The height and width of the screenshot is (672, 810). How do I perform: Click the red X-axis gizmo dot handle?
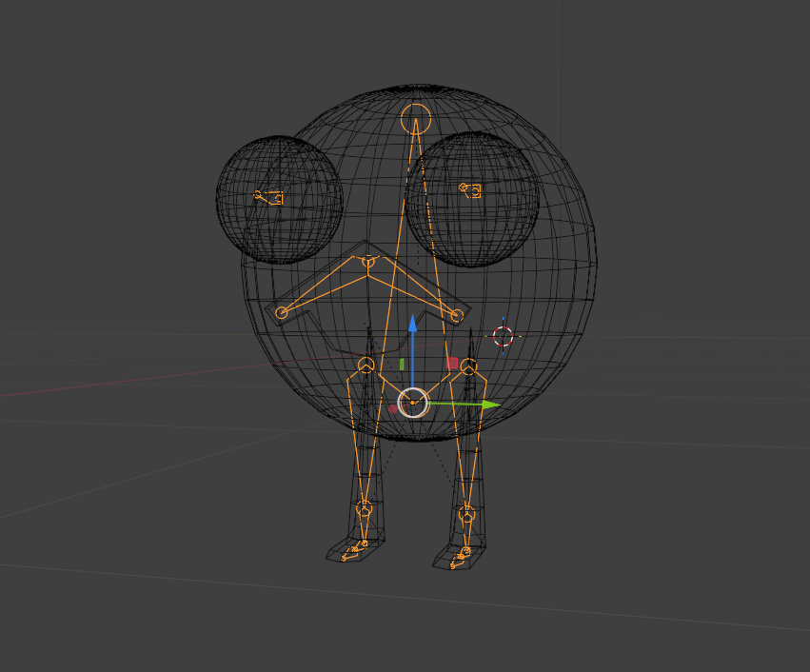(x=392, y=409)
